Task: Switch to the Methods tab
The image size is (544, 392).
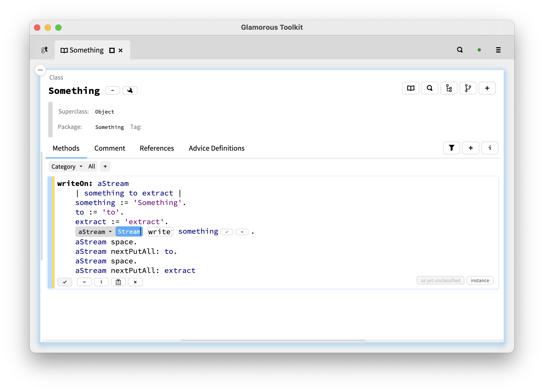Action: [x=66, y=148]
